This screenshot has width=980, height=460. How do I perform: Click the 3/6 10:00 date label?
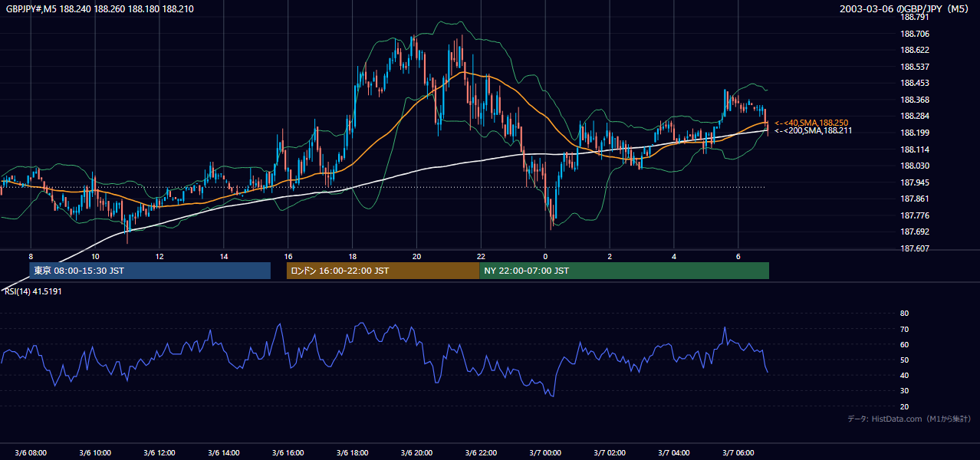(x=95, y=453)
